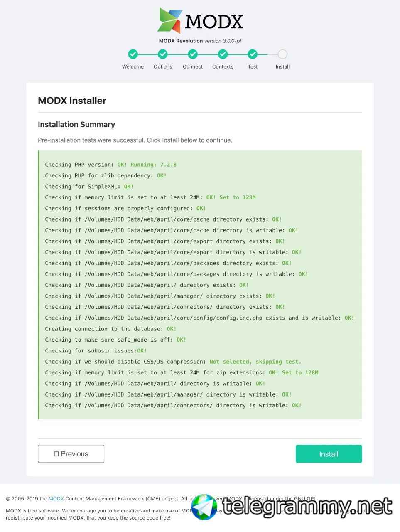Click the MODX wordmark text in header
The height and width of the screenshot is (532, 400).
[214, 22]
